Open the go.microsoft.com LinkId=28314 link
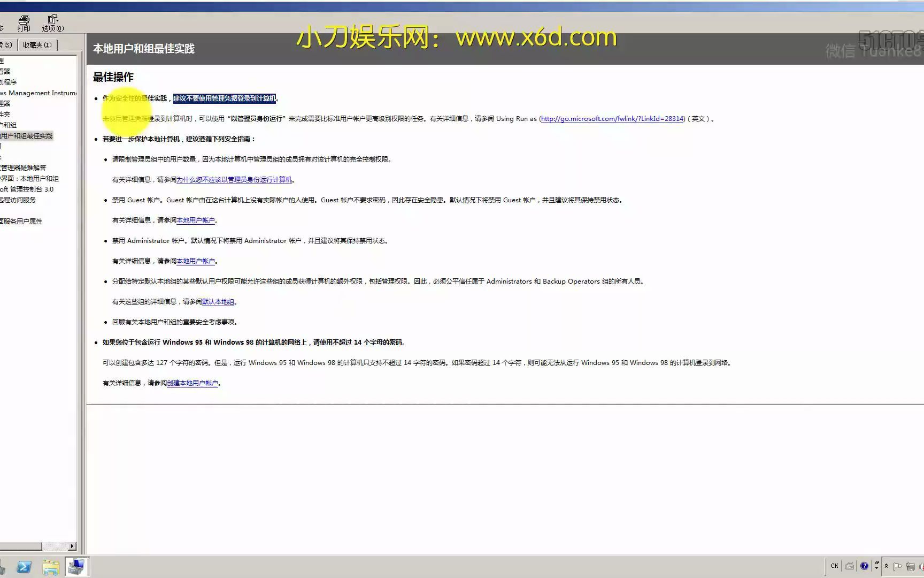 point(612,119)
